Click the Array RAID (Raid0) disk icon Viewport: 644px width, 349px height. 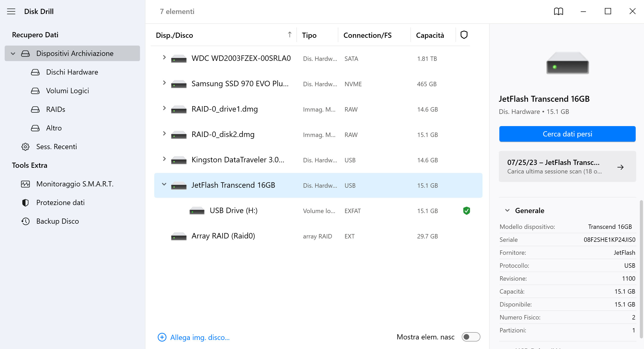(x=179, y=236)
